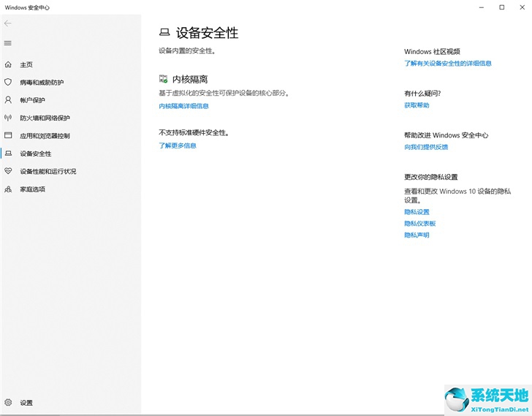This screenshot has width=532, height=416.
Task: Close the Windows 安全中心 window
Action: [x=522, y=7]
